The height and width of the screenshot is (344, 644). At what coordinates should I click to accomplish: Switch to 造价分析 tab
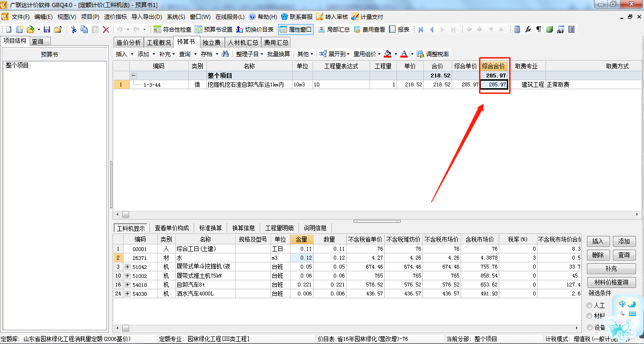point(128,42)
